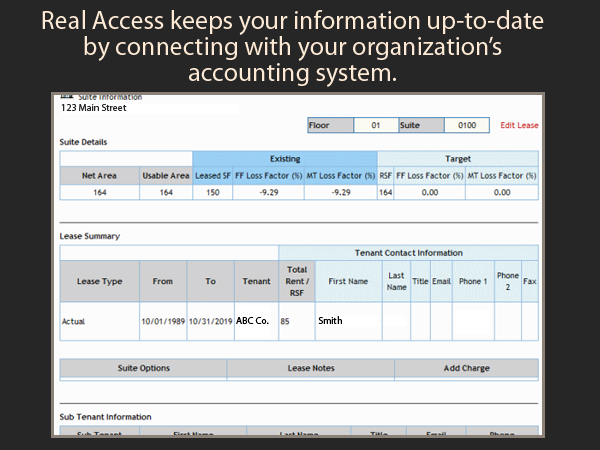The width and height of the screenshot is (600, 450).
Task: Click the To column header
Action: [210, 281]
